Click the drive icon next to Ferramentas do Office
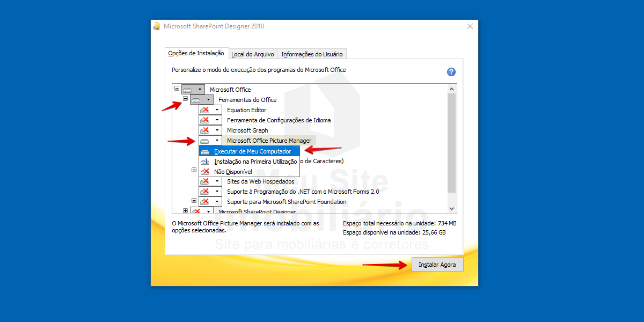The image size is (644, 322). 196,100
